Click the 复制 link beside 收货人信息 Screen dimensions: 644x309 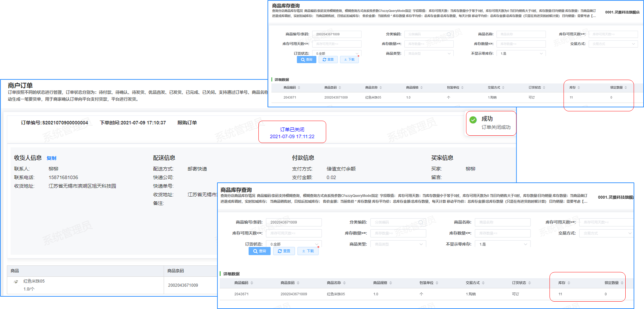pyautogui.click(x=51, y=158)
